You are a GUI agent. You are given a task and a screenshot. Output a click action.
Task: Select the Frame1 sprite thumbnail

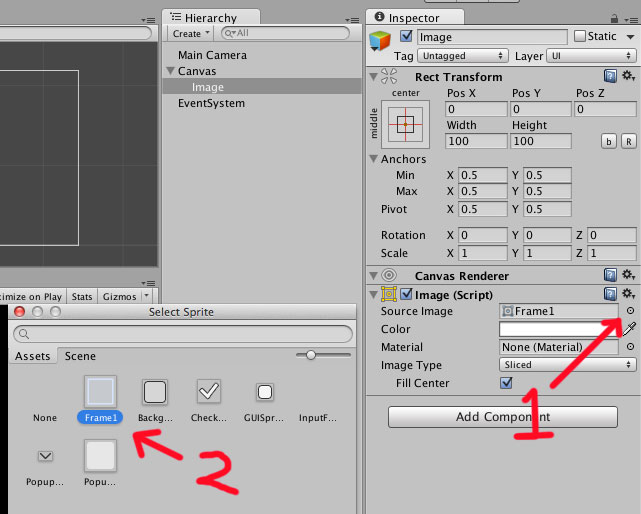(101, 391)
